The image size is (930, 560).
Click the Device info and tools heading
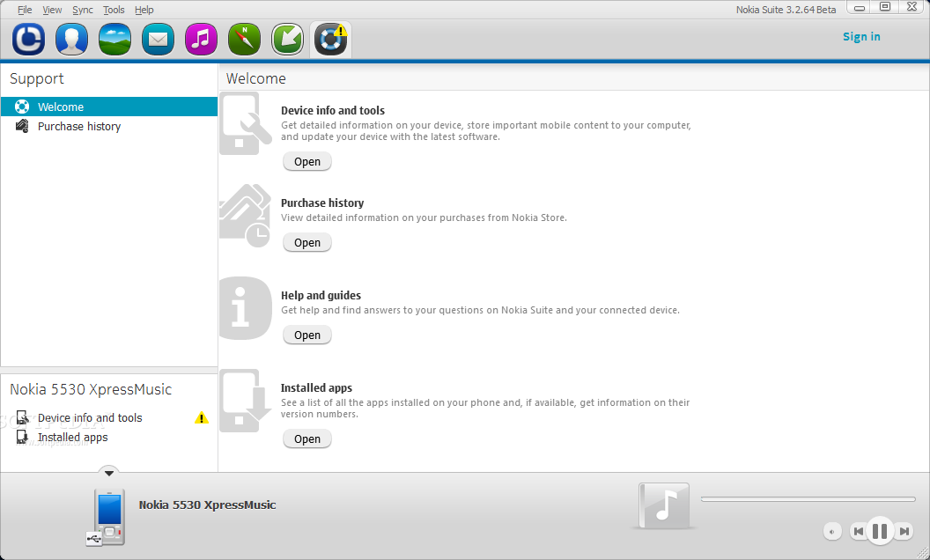(333, 110)
